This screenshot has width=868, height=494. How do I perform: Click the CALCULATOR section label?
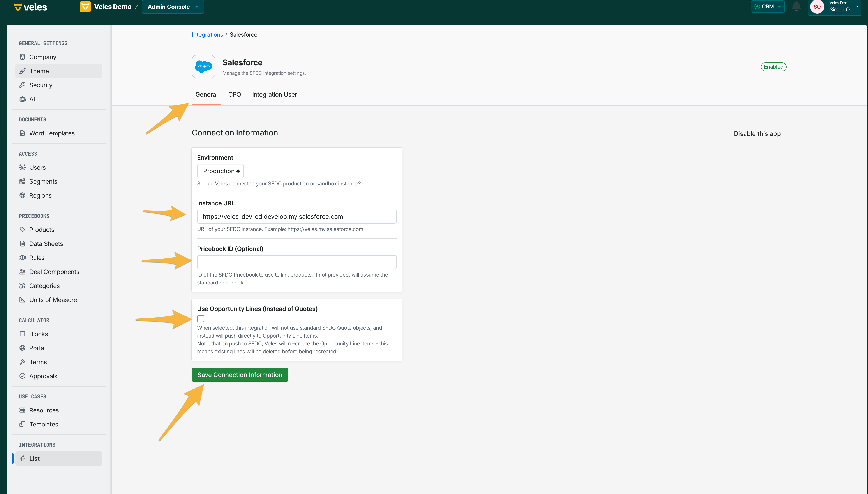(x=34, y=320)
